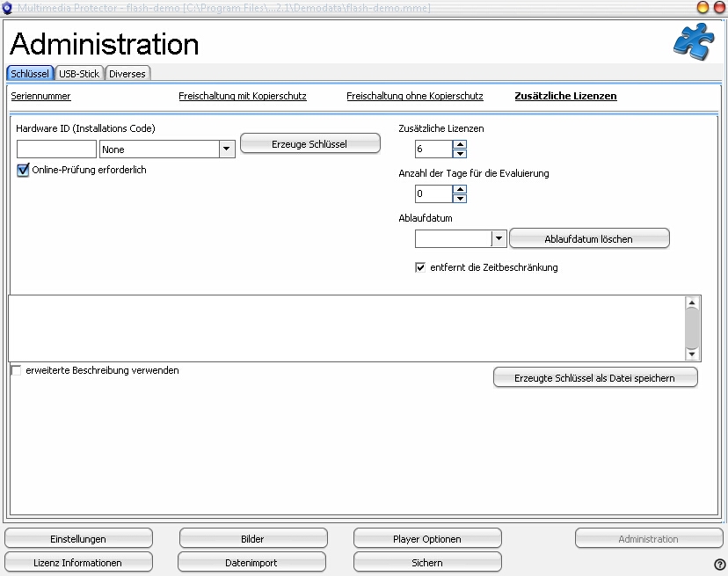Viewport: 728px width, 576px height.
Task: Open Freischaltung mit Kopierschutz section
Action: (x=243, y=96)
